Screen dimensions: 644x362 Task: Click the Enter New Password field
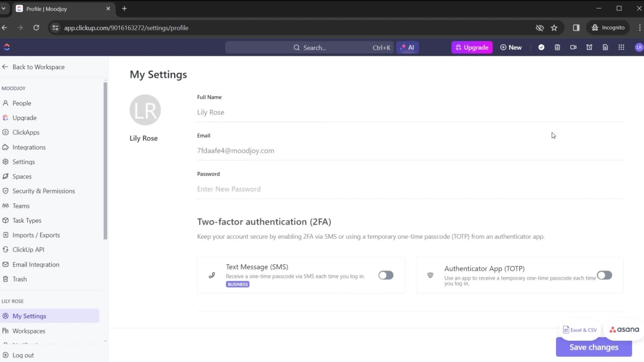click(x=410, y=189)
